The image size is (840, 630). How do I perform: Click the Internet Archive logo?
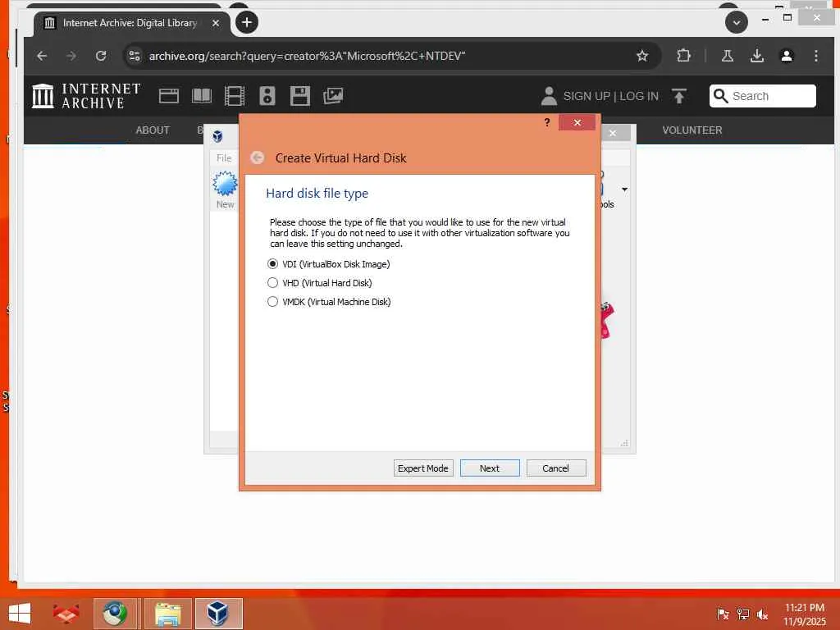pyautogui.click(x=86, y=96)
